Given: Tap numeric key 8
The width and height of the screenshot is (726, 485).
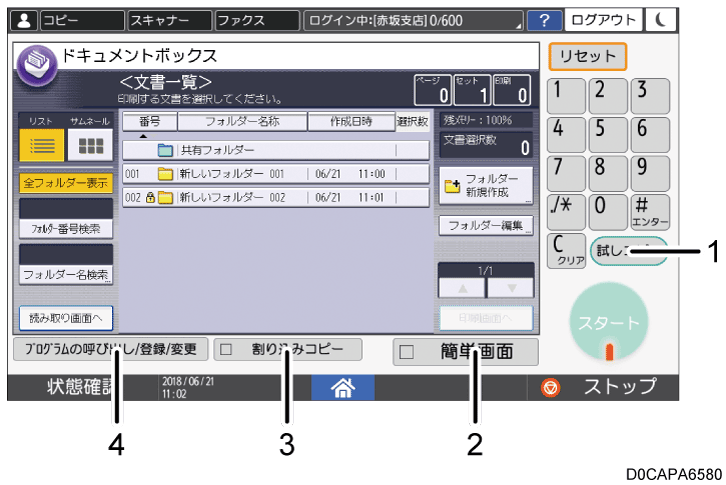Looking at the screenshot, I should 608,174.
